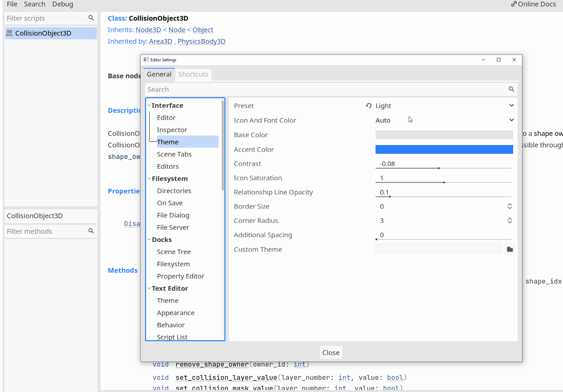This screenshot has width=563, height=392.
Task: Click the CollisionObject3D script document icon
Action: (x=9, y=33)
